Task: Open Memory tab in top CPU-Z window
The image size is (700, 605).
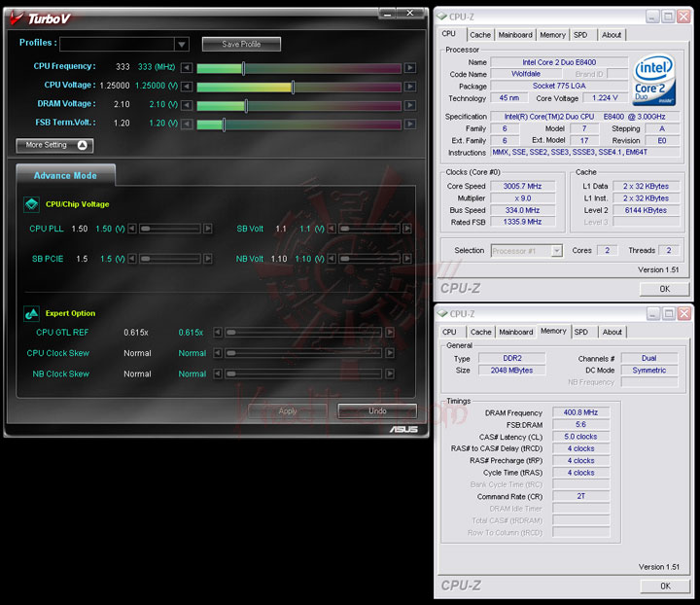Action: (552, 35)
